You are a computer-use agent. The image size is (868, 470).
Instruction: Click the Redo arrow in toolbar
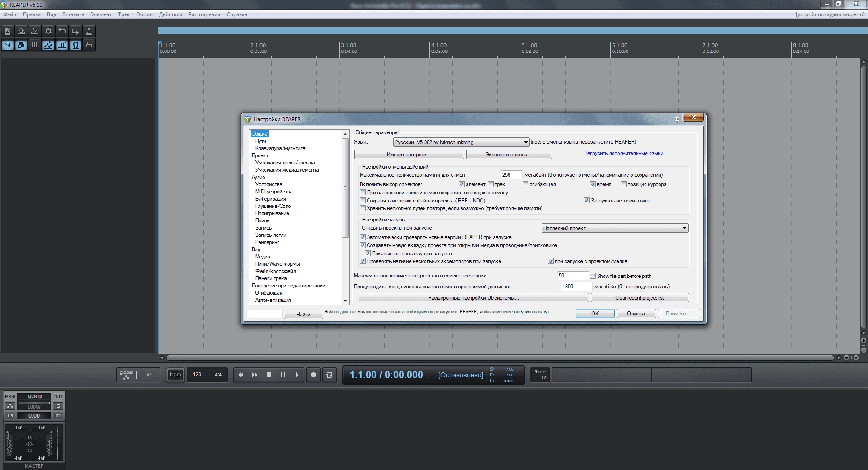(75, 31)
